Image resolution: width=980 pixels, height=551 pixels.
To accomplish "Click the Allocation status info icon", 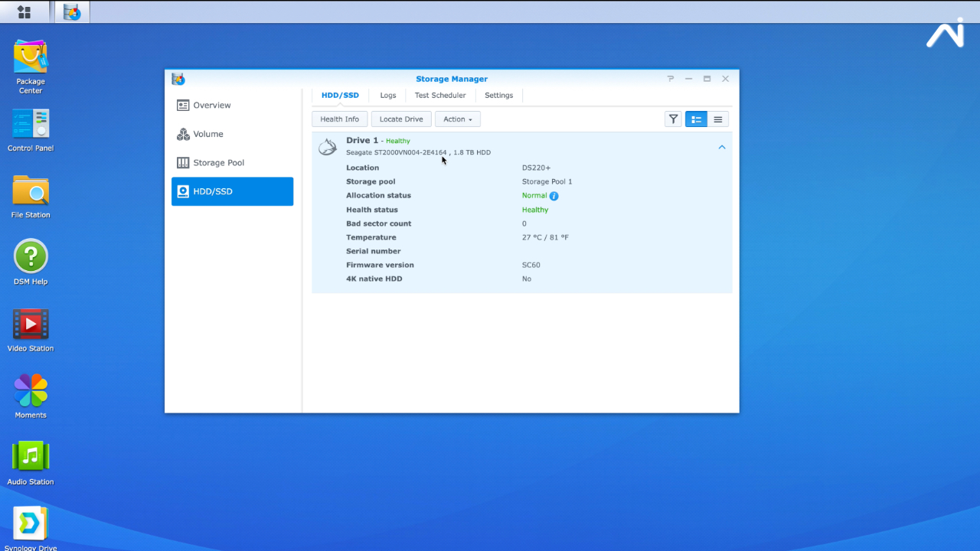I will click(554, 196).
